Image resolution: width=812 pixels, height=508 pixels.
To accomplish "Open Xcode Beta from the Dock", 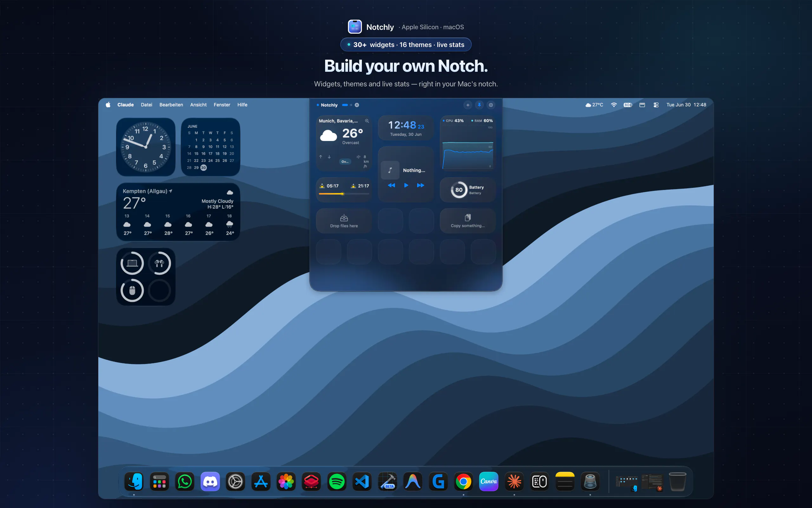I will point(388,481).
